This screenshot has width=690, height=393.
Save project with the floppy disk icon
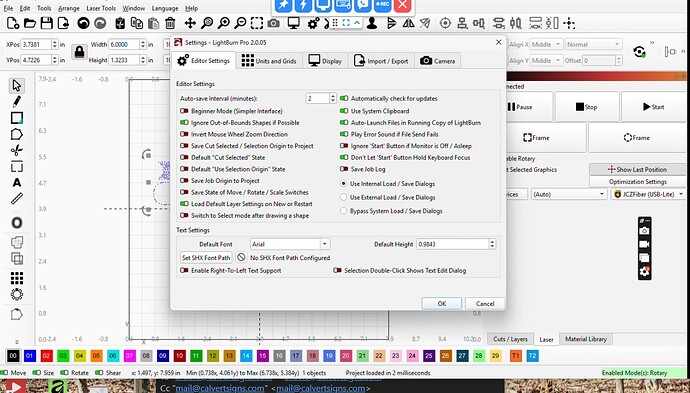click(x=46, y=23)
